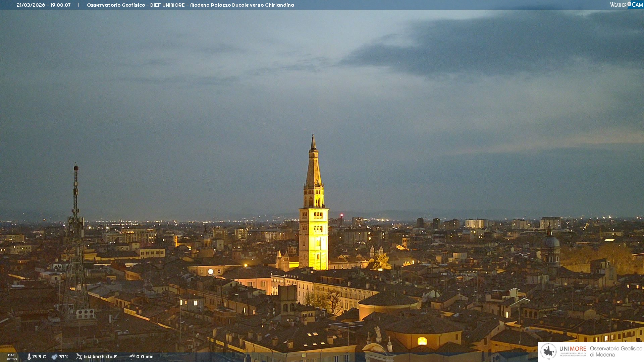Click the date and time stamp
The width and height of the screenshot is (644, 362).
44,5
